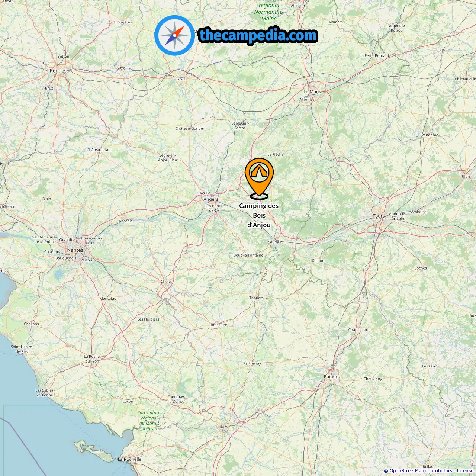Click the Angers city label
The width and height of the screenshot is (476, 476).
(x=211, y=199)
